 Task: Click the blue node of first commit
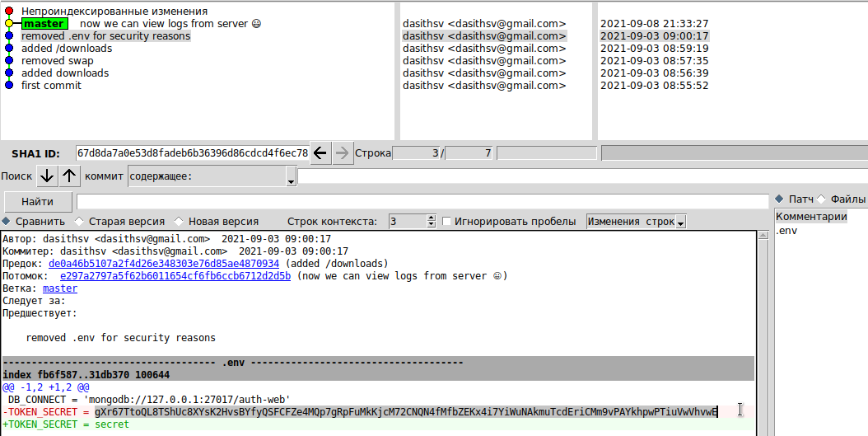9,86
